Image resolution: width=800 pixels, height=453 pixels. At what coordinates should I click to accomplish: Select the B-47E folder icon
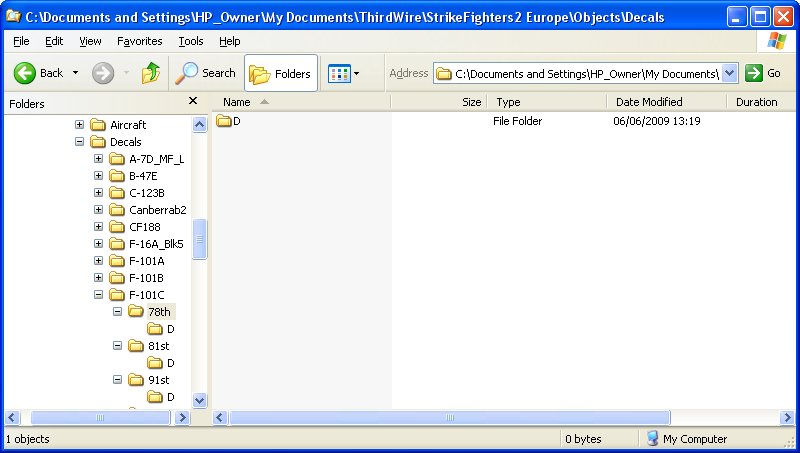tap(117, 176)
